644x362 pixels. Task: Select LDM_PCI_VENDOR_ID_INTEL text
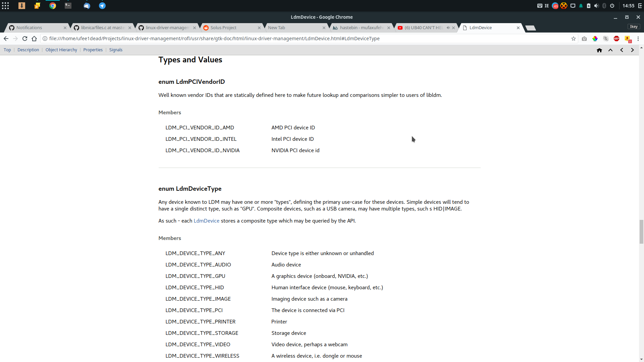tap(201, 139)
